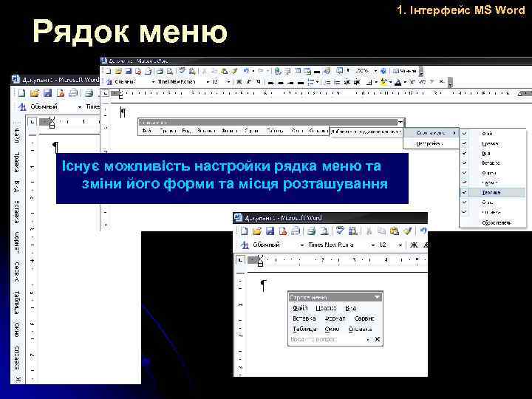Image resolution: width=532 pixels, height=399 pixels.
Task: Click Добавить или удалить кнопки item
Action: point(366,131)
